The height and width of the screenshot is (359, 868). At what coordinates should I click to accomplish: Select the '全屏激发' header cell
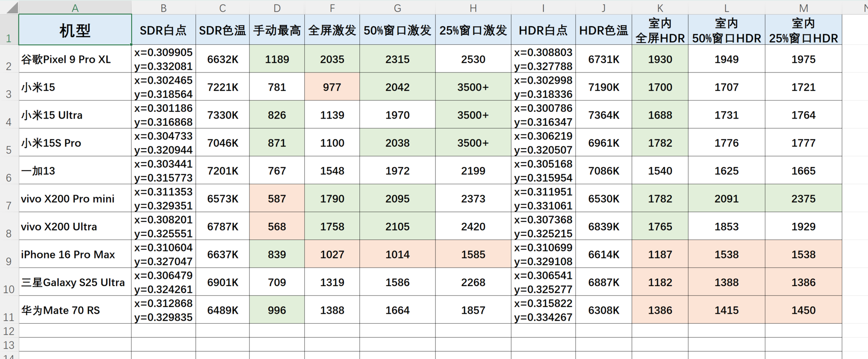click(332, 30)
